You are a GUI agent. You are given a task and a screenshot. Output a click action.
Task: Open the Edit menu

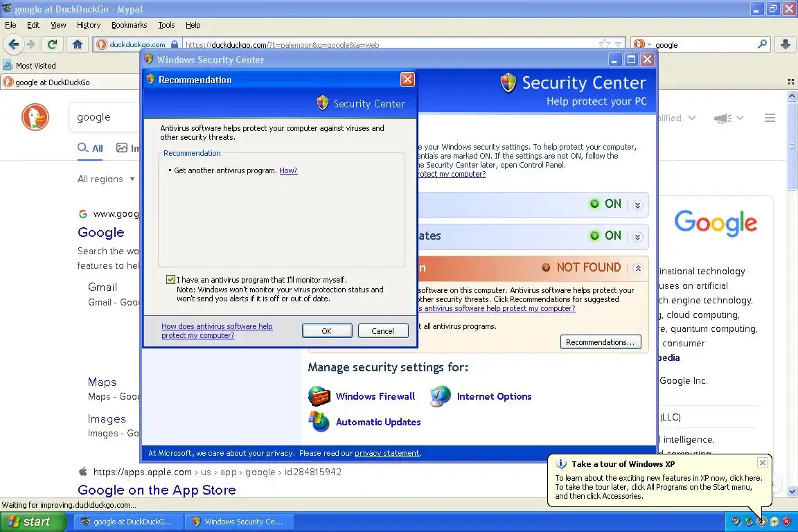pyautogui.click(x=33, y=25)
